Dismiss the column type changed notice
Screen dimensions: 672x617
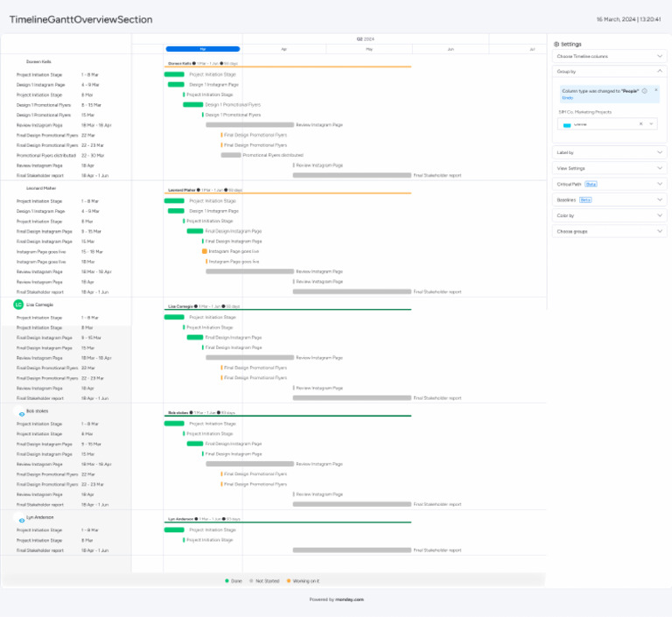coord(655,89)
